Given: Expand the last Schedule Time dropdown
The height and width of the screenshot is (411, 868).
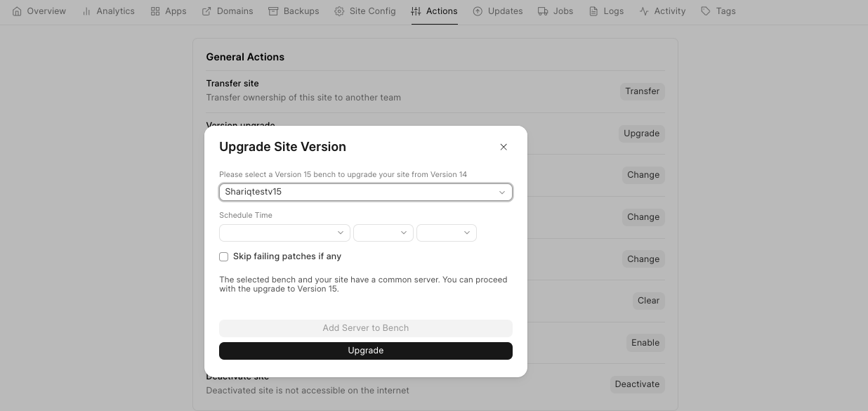Looking at the screenshot, I should click(446, 233).
